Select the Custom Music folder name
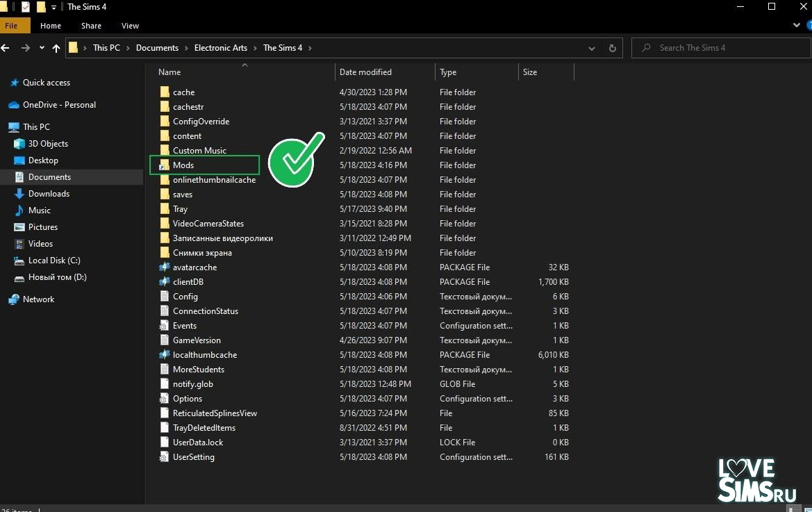This screenshot has width=812, height=512. (x=199, y=151)
